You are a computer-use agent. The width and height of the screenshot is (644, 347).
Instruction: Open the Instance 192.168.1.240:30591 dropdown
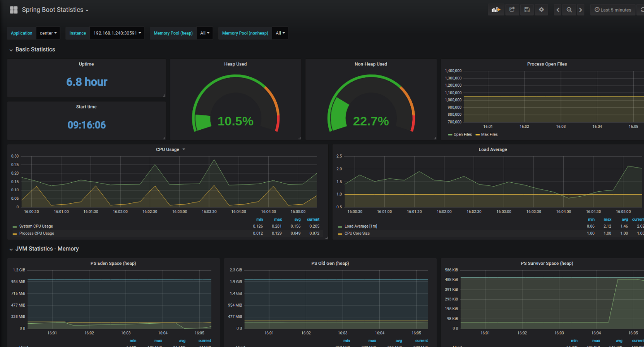(117, 33)
